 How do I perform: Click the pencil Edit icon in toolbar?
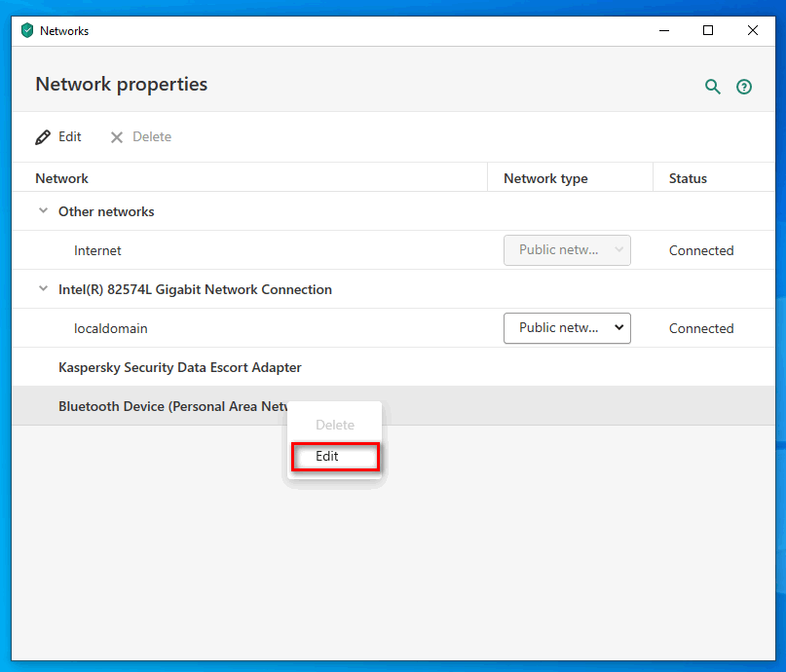(x=43, y=136)
